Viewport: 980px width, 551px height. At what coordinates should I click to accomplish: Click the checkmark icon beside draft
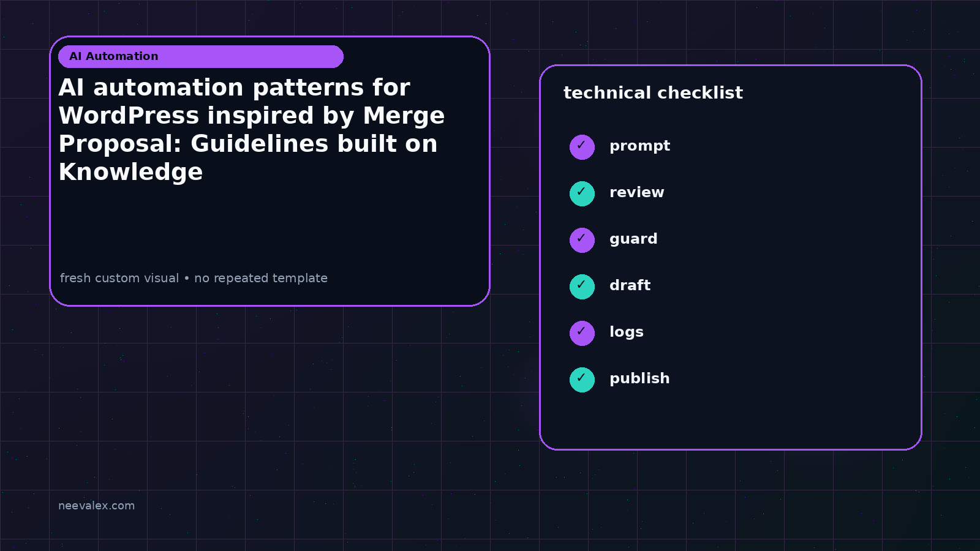point(582,287)
